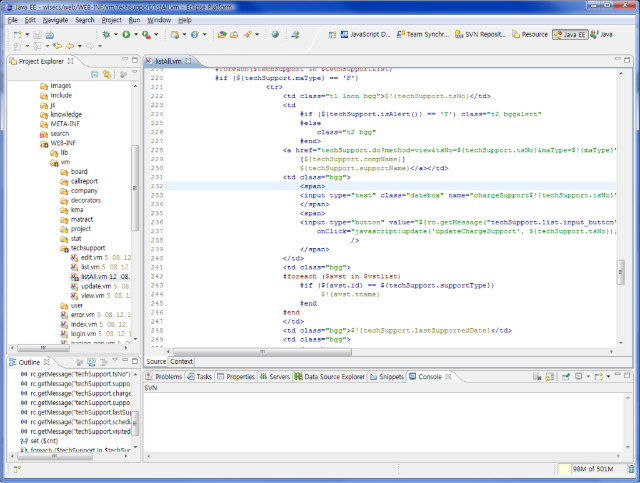Open the Outline view menu triangle
Screen dimensions: 640x483
[116, 360]
